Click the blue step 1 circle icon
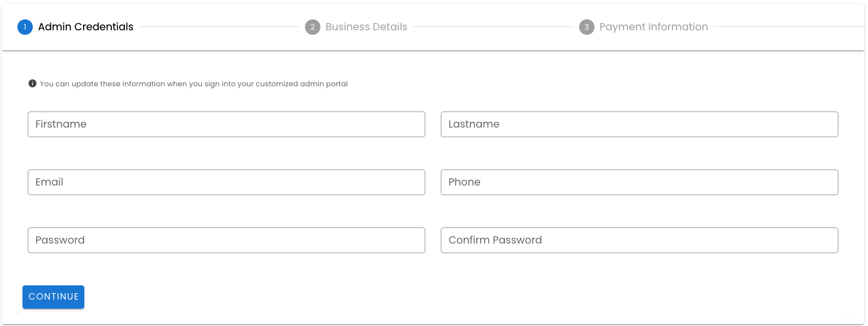This screenshot has width=868, height=326. click(25, 27)
